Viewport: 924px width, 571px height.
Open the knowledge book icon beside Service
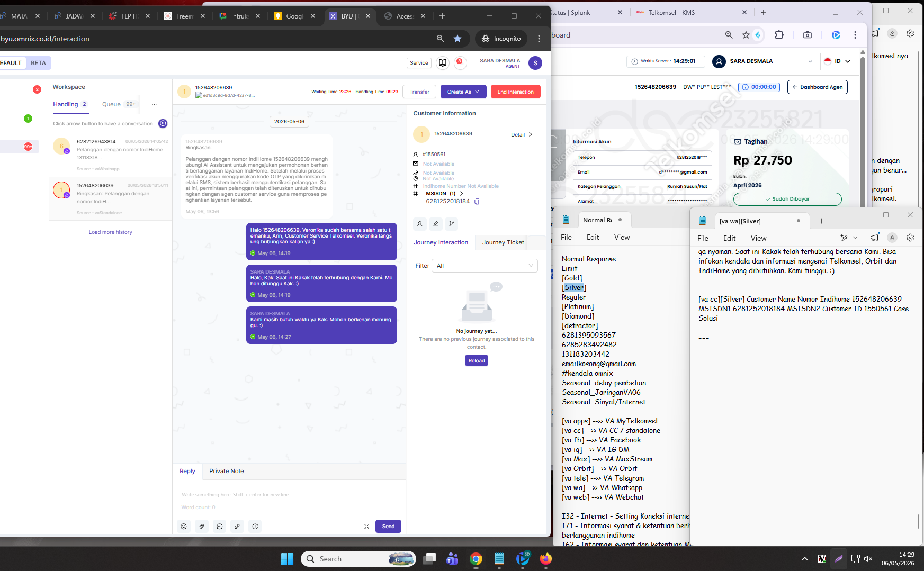tap(443, 63)
